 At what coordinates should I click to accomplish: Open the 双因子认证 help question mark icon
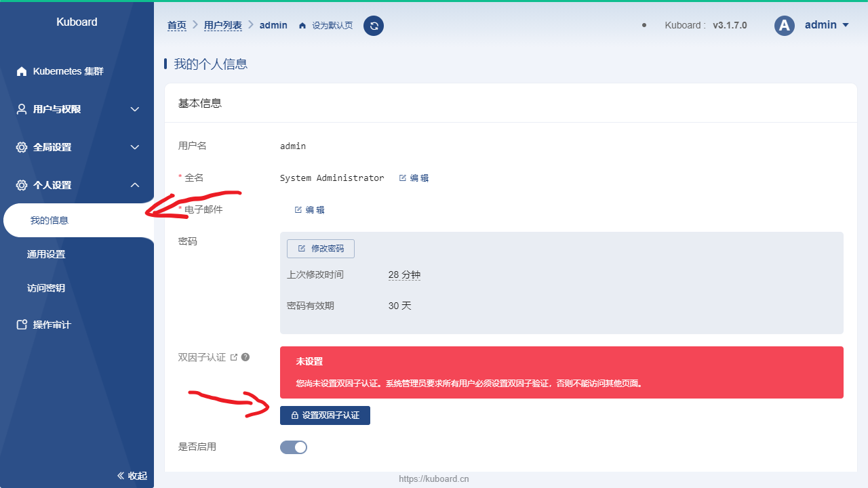pyautogui.click(x=245, y=357)
